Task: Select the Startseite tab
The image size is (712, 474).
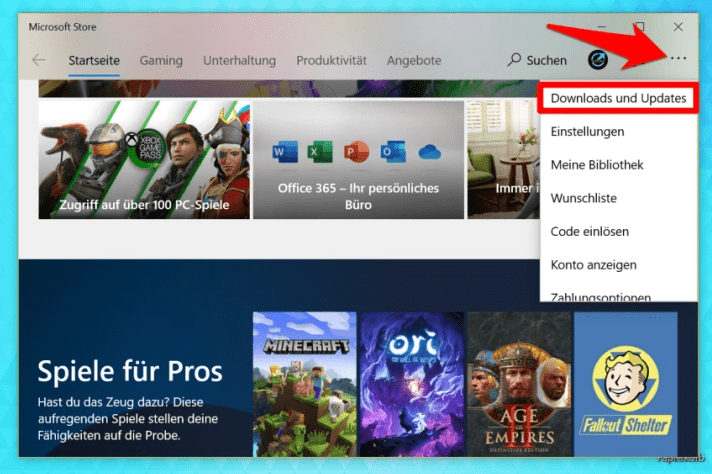Action: click(94, 60)
